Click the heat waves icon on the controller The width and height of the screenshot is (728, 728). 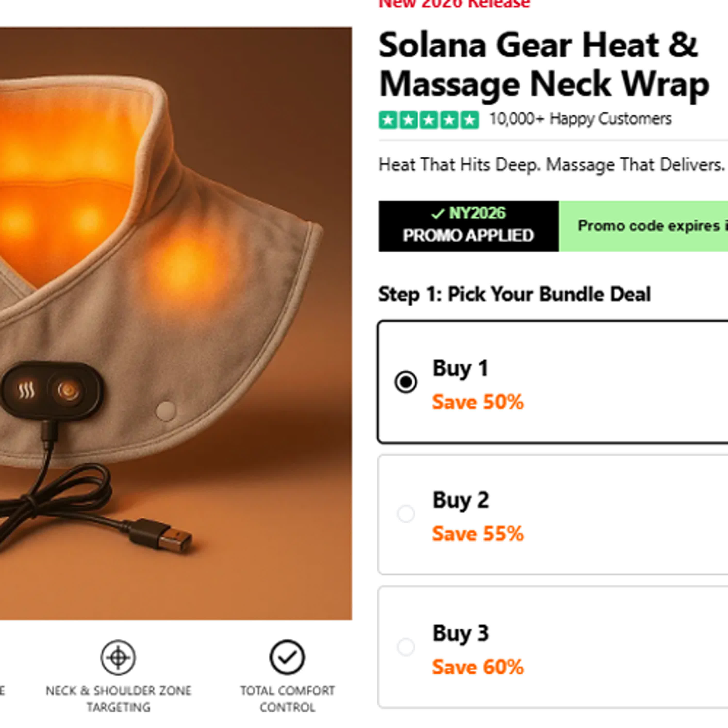click(x=27, y=390)
